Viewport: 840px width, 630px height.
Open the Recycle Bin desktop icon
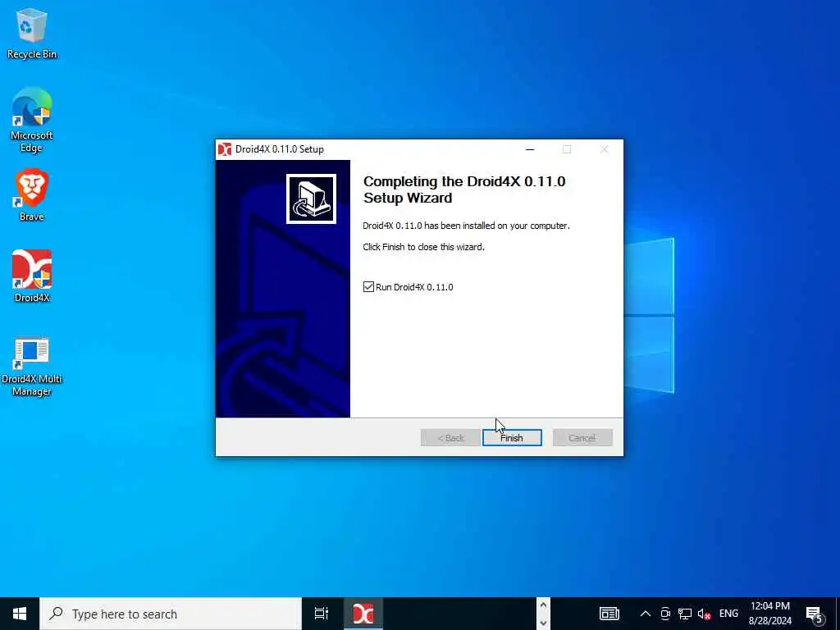tap(32, 33)
